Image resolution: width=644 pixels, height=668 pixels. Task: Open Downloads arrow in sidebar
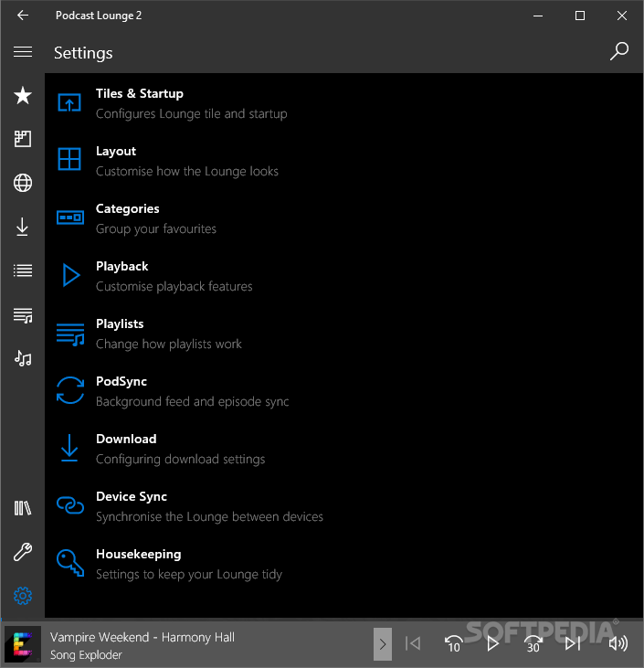click(x=23, y=227)
